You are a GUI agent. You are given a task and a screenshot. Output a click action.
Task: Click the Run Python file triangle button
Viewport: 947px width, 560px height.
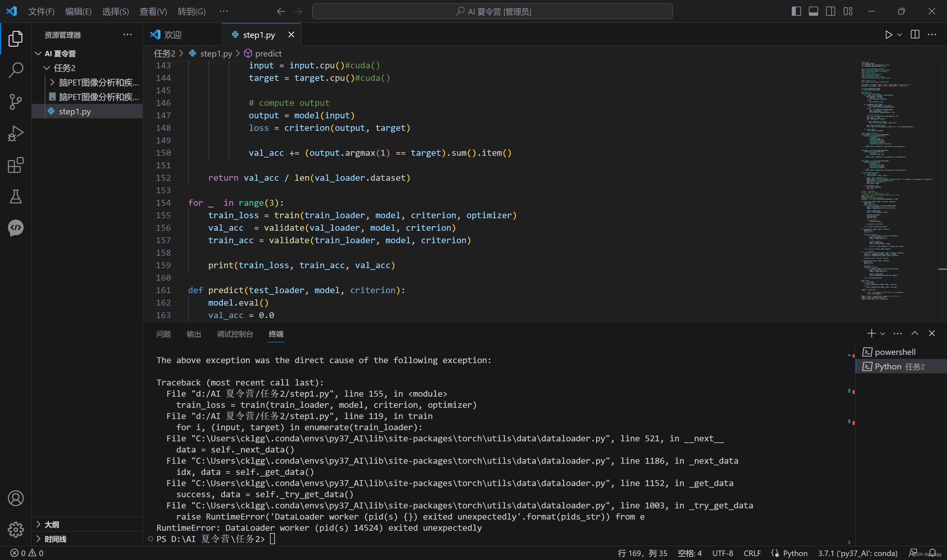click(889, 35)
